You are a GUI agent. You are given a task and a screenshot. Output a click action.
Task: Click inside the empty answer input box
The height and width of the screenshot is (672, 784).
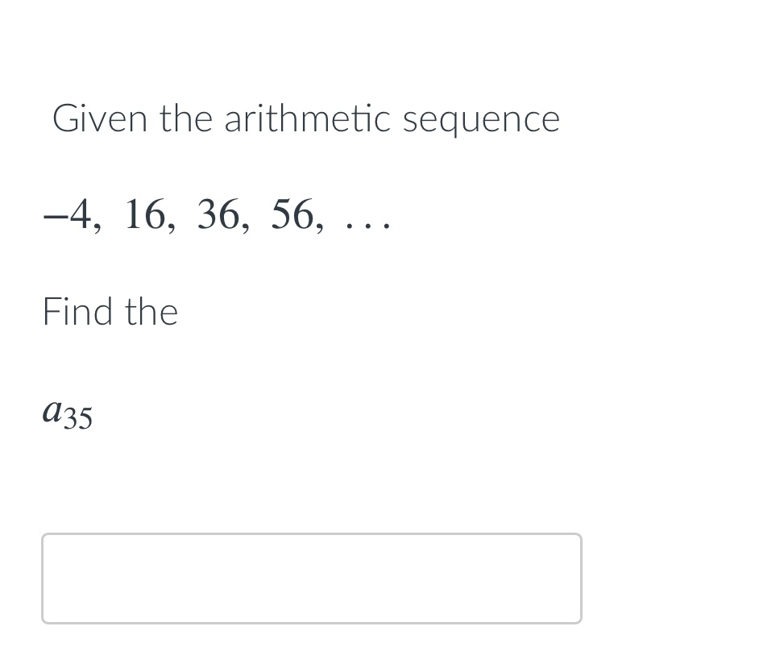311,578
